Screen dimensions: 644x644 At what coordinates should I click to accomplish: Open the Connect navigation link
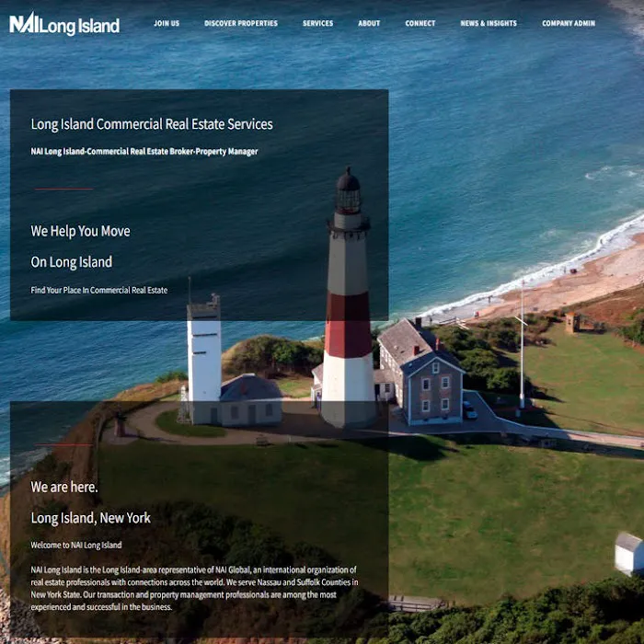(420, 23)
